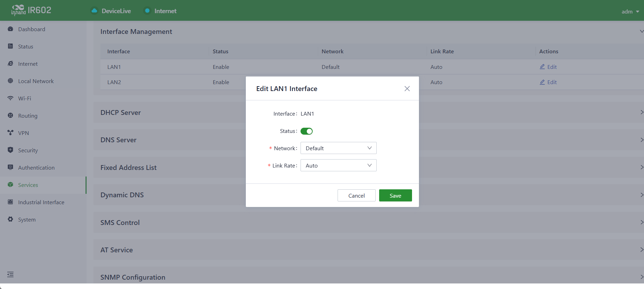Screen dimensions: 644x289
Task: Click the Internet status dot in header
Action: [x=147, y=11]
